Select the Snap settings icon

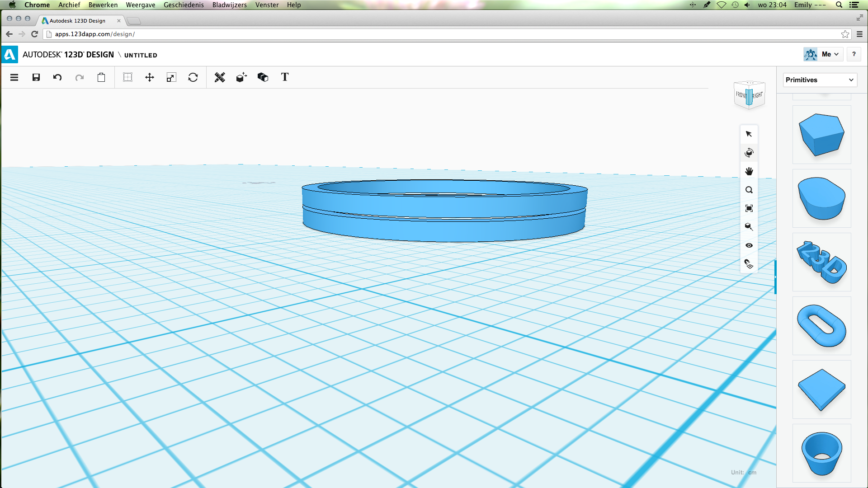[x=750, y=265]
